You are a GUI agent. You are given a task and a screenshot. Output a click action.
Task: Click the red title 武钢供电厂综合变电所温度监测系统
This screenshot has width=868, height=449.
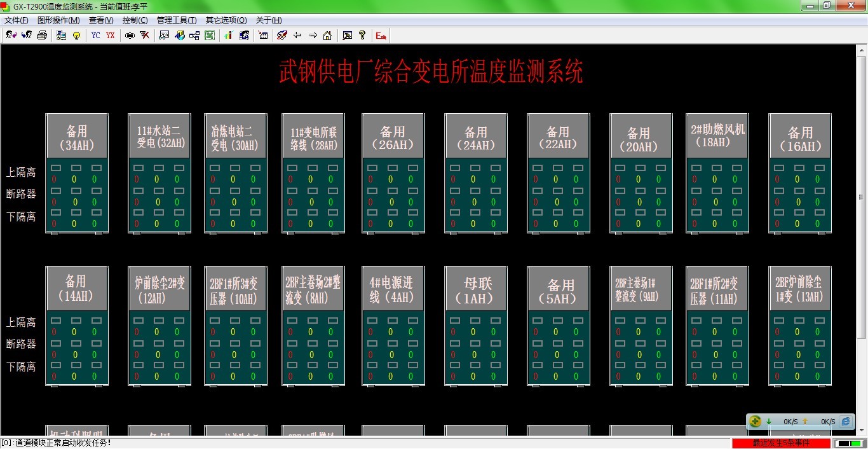click(431, 71)
